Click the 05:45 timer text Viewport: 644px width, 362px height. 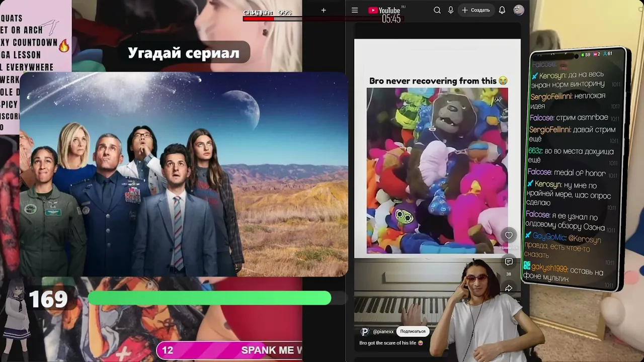[x=391, y=19]
